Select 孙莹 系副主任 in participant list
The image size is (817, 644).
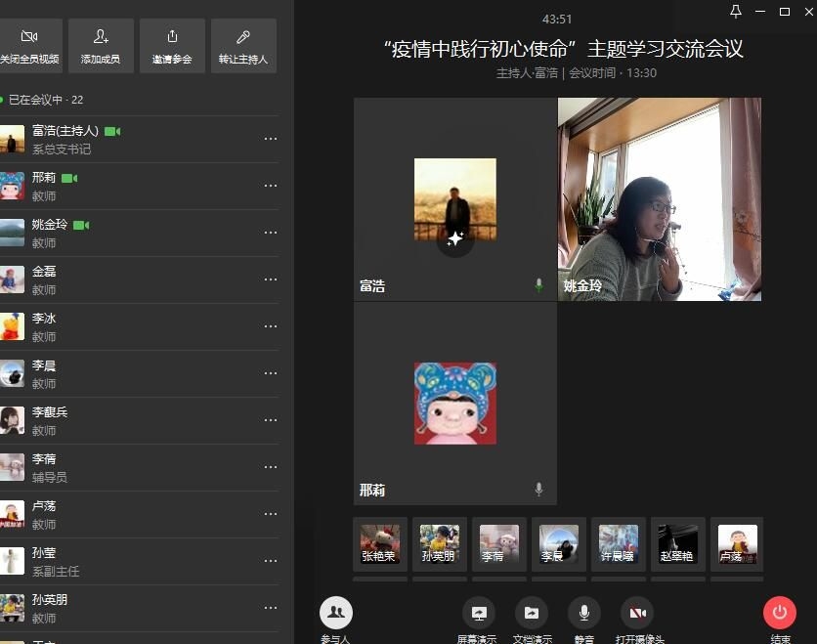click(139, 561)
